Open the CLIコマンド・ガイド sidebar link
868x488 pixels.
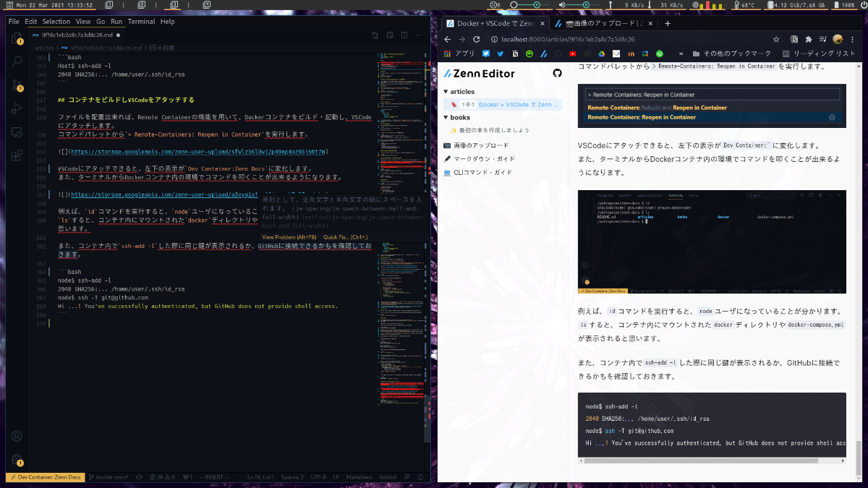[x=477, y=173]
